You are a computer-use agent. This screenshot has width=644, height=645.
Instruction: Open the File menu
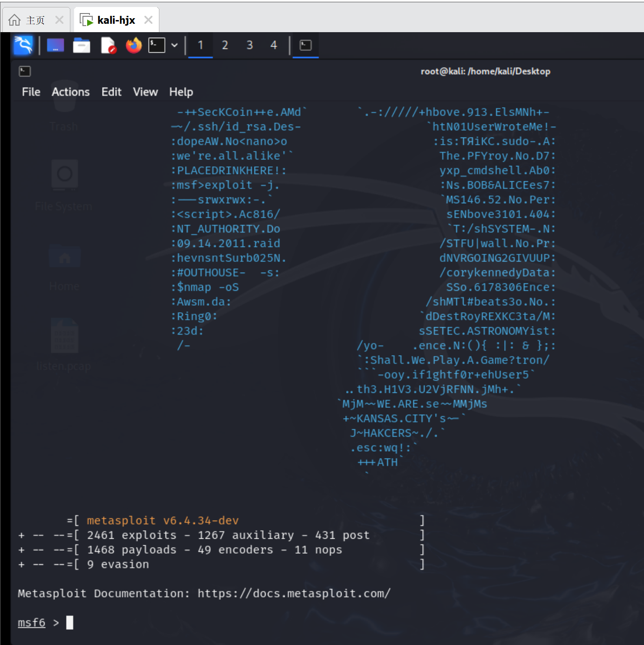(31, 92)
